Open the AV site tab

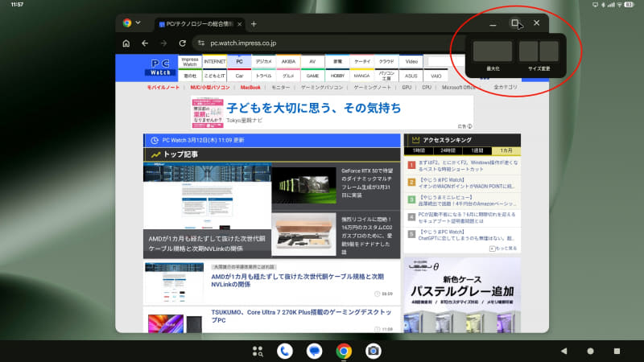(x=312, y=62)
